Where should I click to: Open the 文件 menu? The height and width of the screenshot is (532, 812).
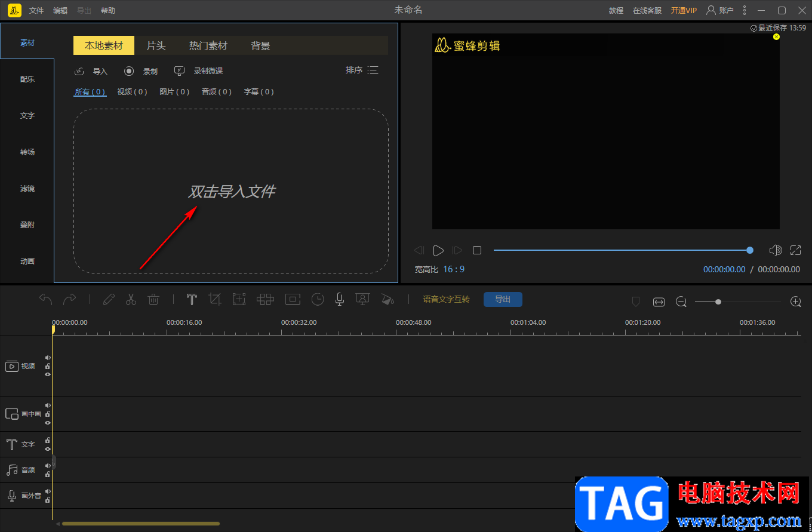pyautogui.click(x=36, y=11)
